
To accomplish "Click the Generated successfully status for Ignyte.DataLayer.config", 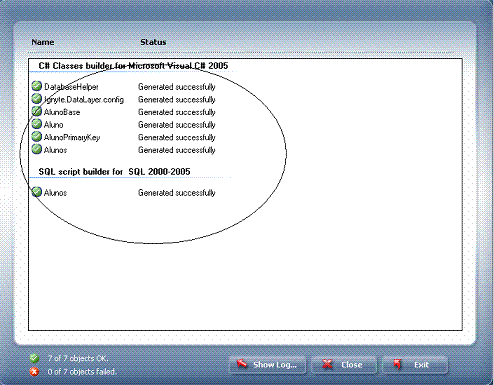I will pos(177,100).
